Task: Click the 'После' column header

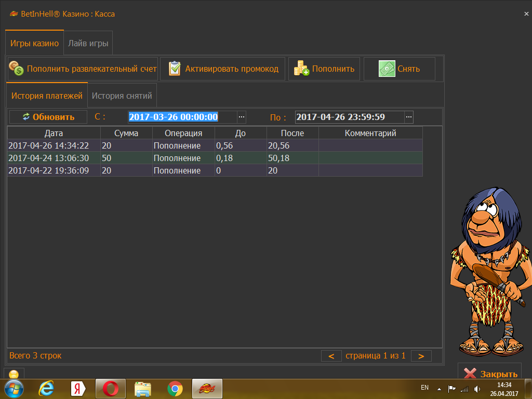Action: tap(292, 133)
